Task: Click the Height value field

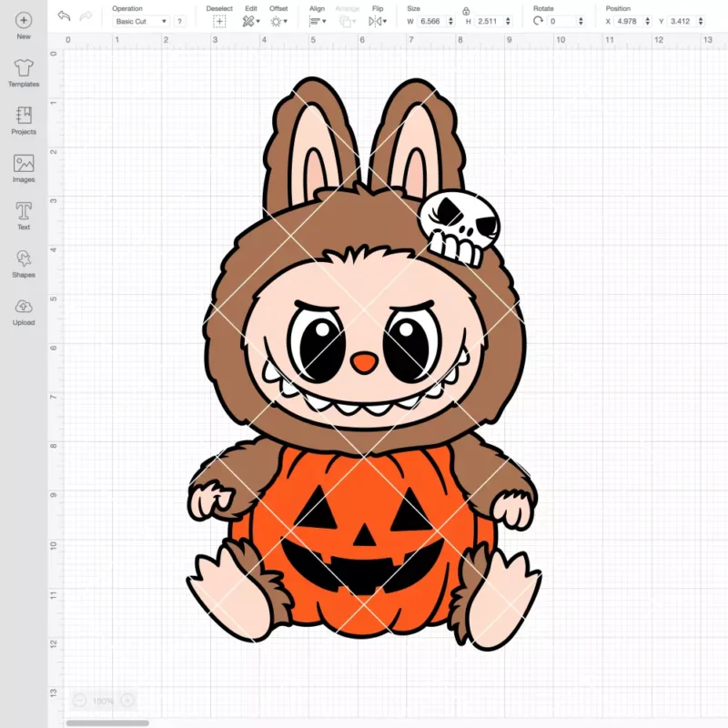Action: coord(489,21)
